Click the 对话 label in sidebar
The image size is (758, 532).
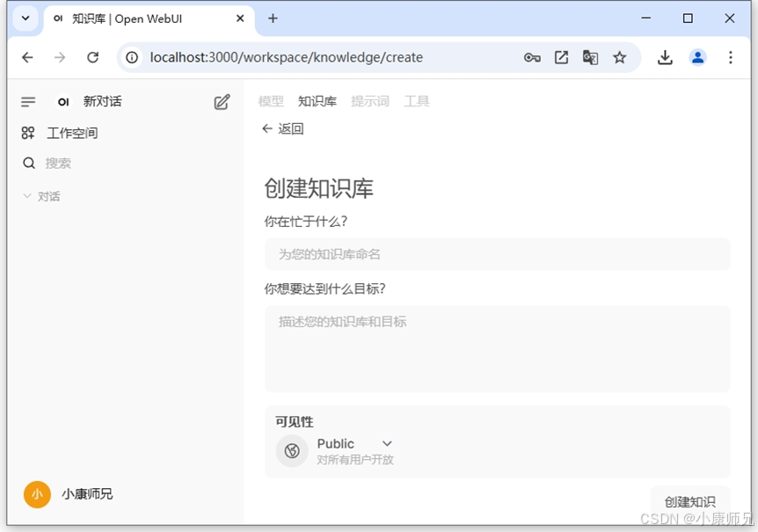pyautogui.click(x=49, y=196)
